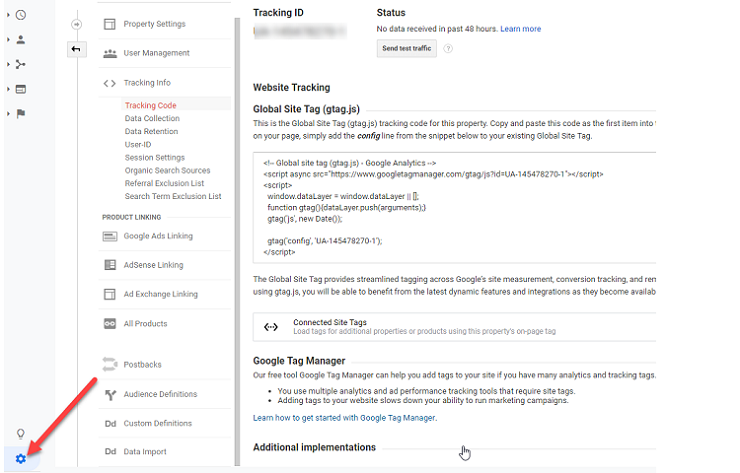Open Referral Exclusion List

pyautogui.click(x=164, y=183)
